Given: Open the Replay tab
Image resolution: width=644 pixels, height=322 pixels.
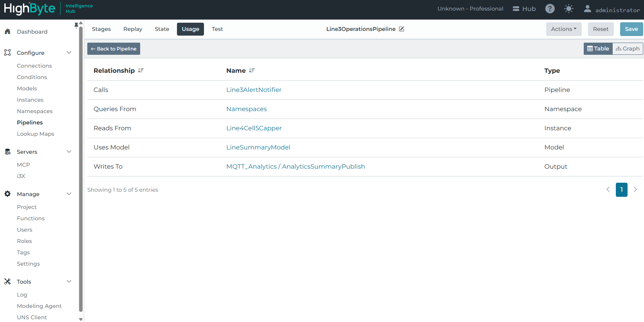Looking at the screenshot, I should pos(133,29).
